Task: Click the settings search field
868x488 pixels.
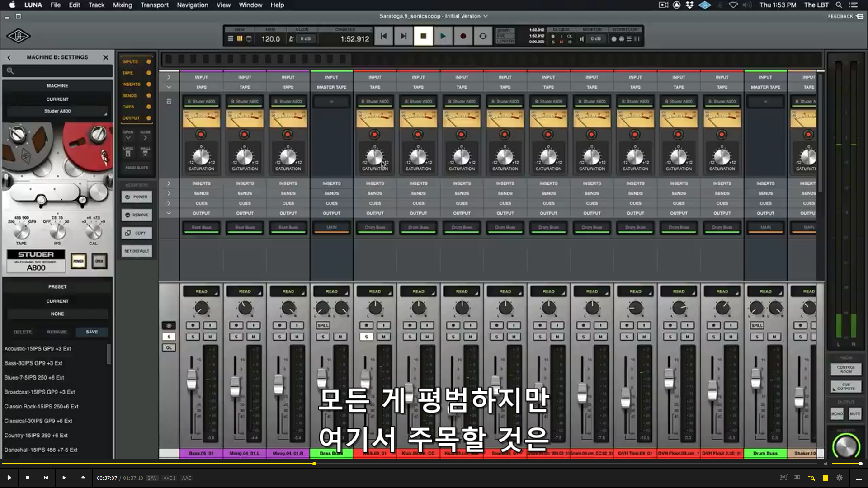Action: click(x=57, y=71)
